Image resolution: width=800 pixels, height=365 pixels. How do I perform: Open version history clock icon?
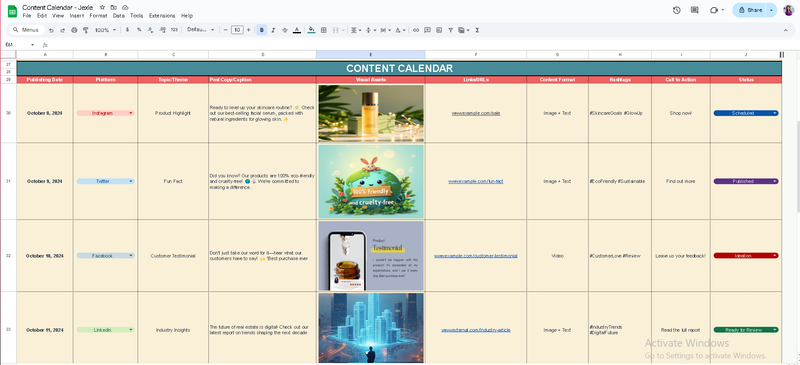677,10
